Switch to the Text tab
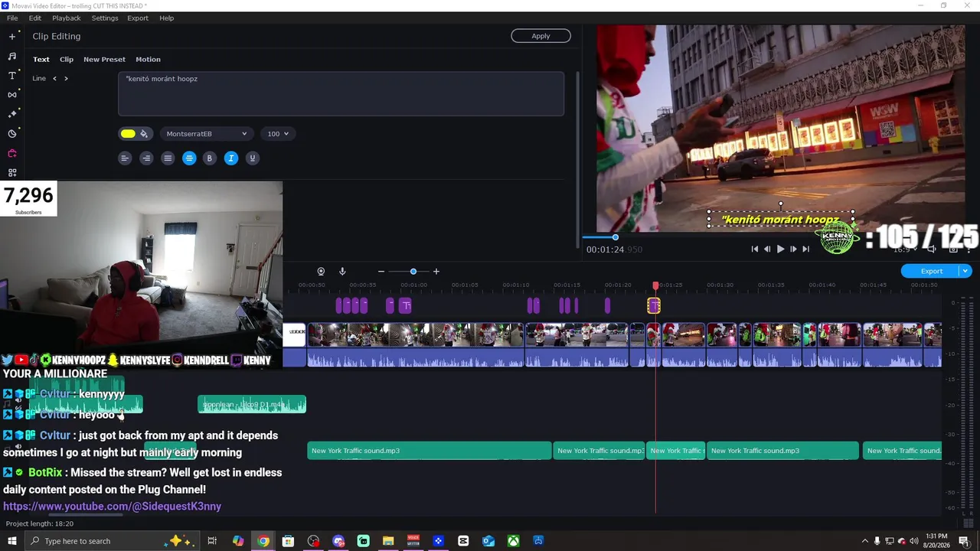The width and height of the screenshot is (980, 551). click(41, 59)
